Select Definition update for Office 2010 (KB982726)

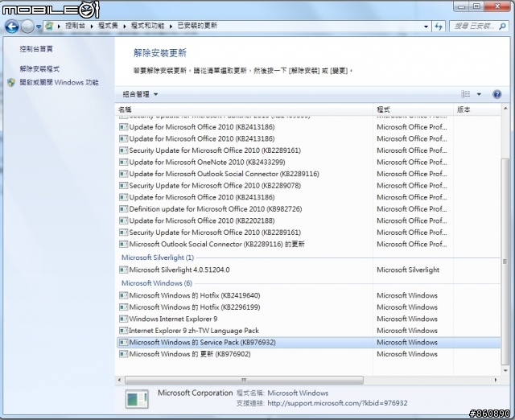point(216,209)
